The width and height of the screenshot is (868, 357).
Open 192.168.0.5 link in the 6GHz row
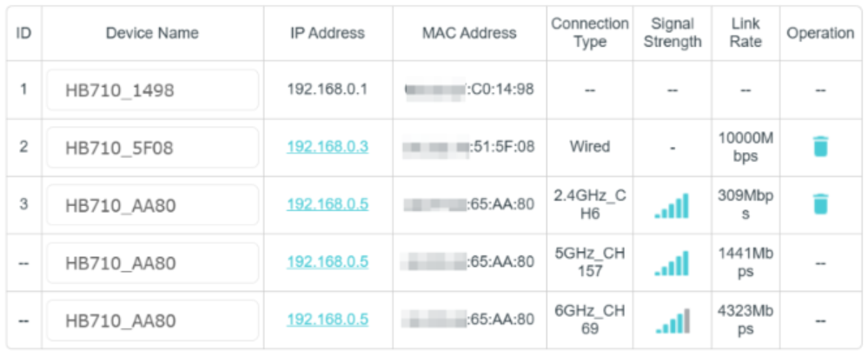coord(328,320)
